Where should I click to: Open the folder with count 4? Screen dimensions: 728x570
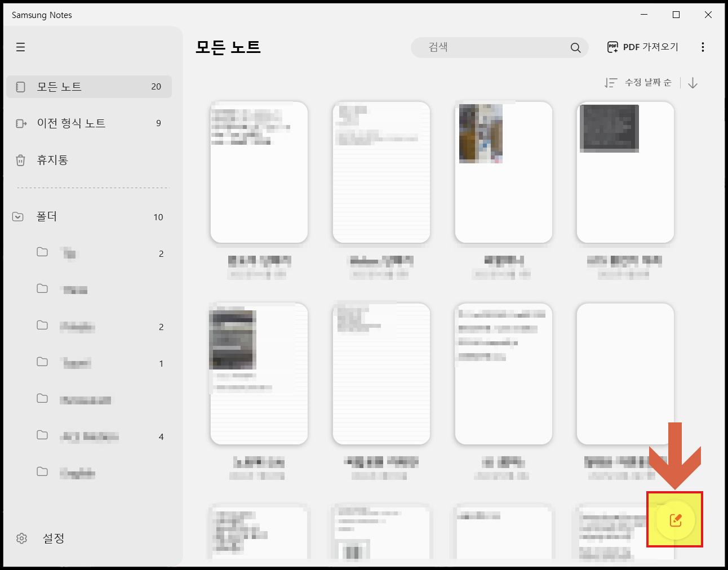(x=101, y=437)
